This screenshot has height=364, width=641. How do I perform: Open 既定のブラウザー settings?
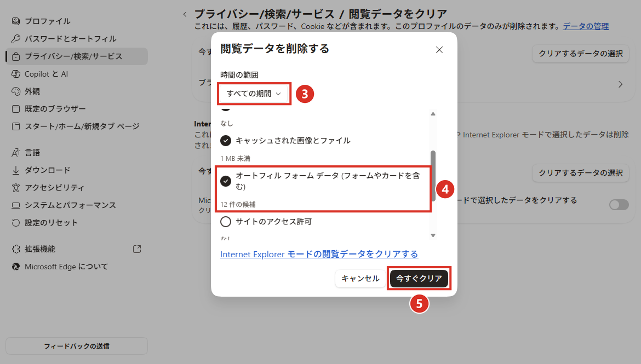[77, 109]
